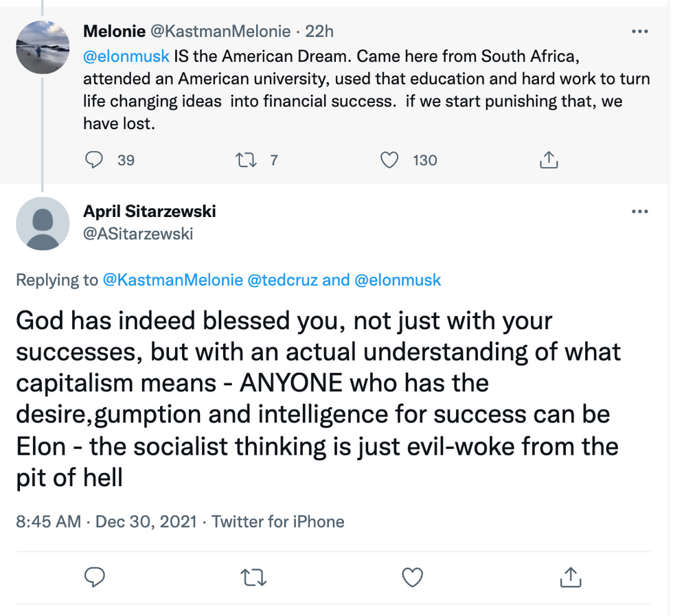673x616 pixels.
Task: Like Melonie's tweet with the heart icon
Action: point(389,159)
